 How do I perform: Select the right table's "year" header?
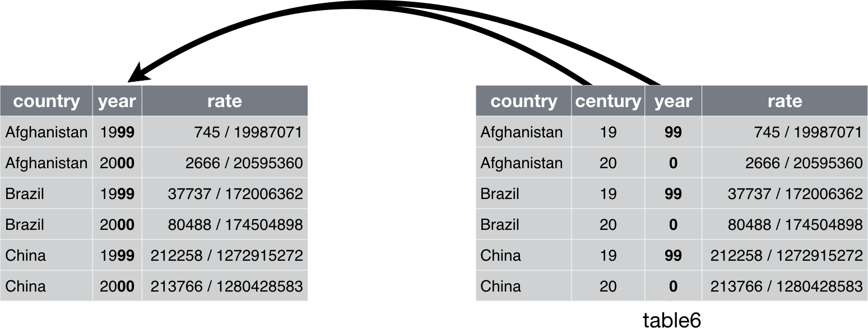click(673, 101)
